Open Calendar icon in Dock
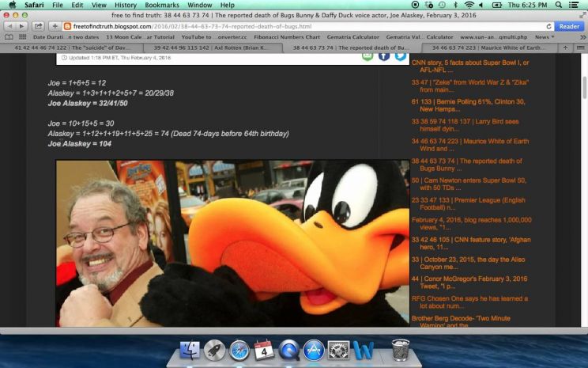Image resolution: width=588 pixels, height=368 pixels. (x=264, y=350)
